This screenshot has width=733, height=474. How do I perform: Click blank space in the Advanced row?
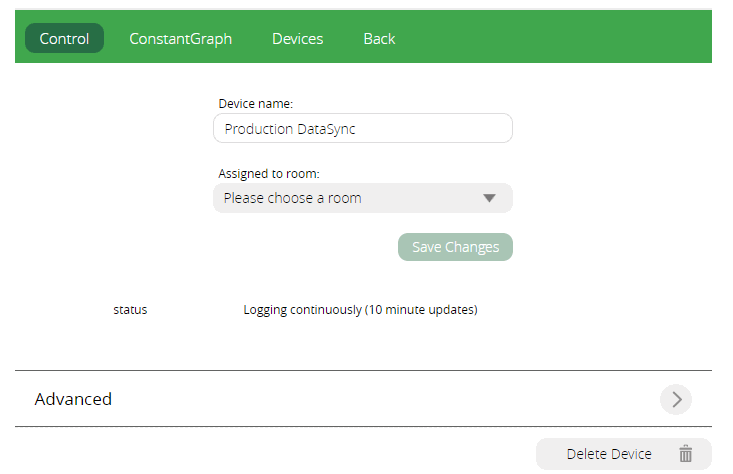380,399
